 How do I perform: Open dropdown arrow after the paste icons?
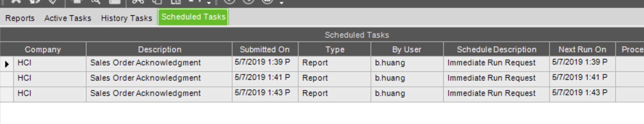pos(209,3)
